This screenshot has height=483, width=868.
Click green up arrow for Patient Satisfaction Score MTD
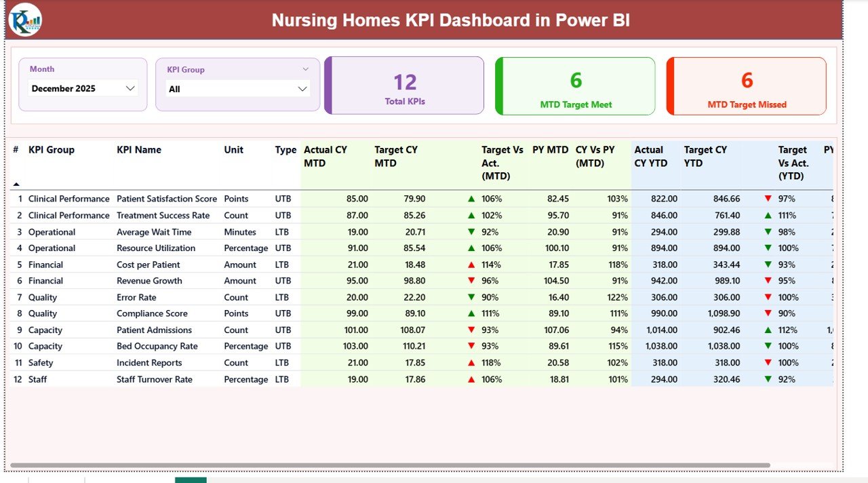(x=471, y=199)
